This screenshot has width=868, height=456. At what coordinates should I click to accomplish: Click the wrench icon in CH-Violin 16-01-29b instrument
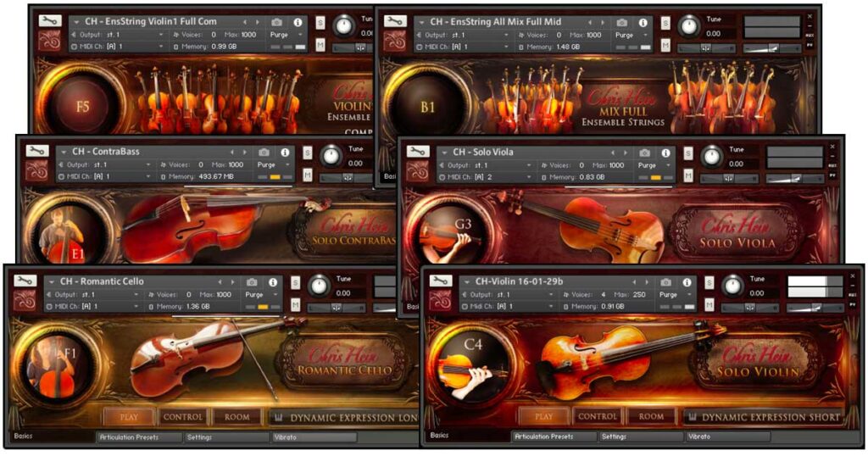coord(440,281)
